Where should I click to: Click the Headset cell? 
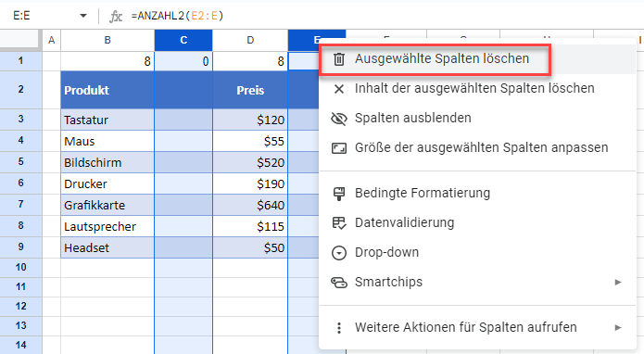(x=107, y=247)
